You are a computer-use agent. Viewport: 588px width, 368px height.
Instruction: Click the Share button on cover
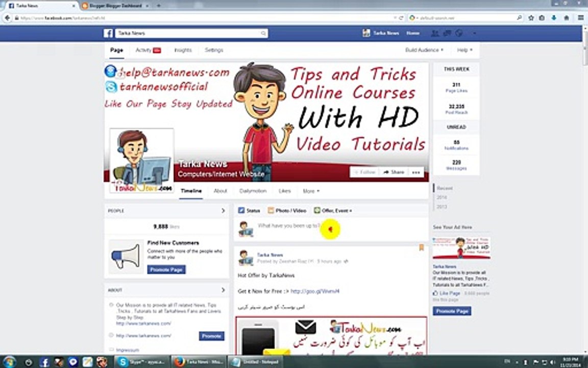click(x=394, y=172)
